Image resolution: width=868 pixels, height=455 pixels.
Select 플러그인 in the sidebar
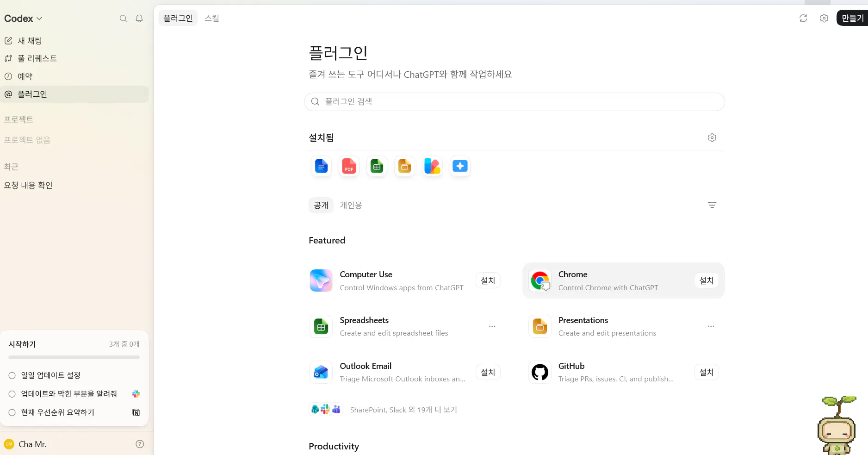point(74,94)
